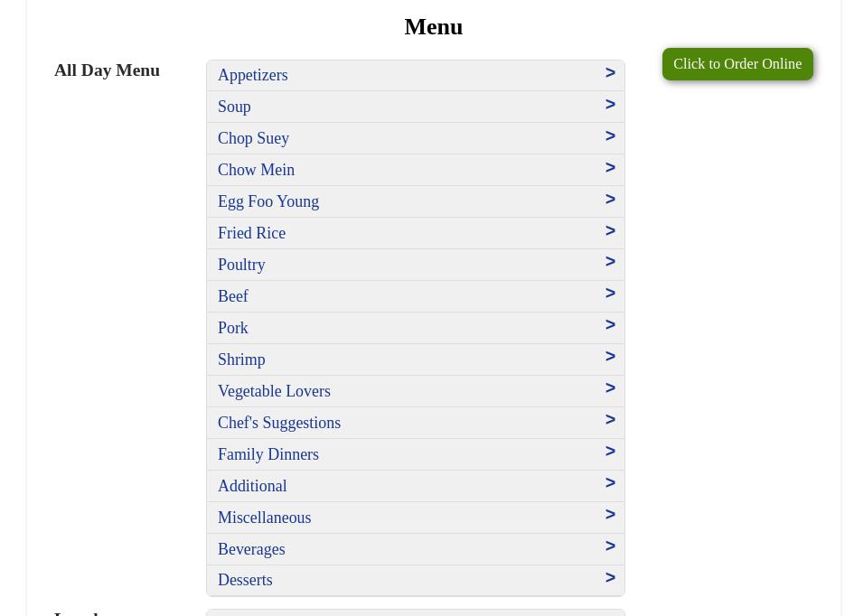Click the arrow icon for Shrimp
This screenshot has height=616, width=854.
[610, 357]
